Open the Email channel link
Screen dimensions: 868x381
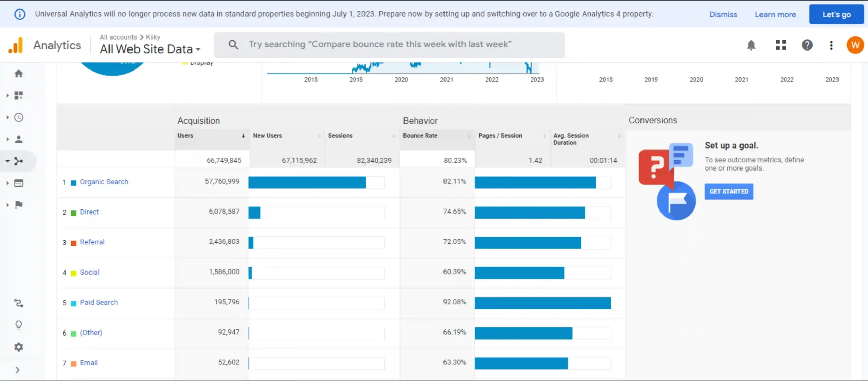88,363
